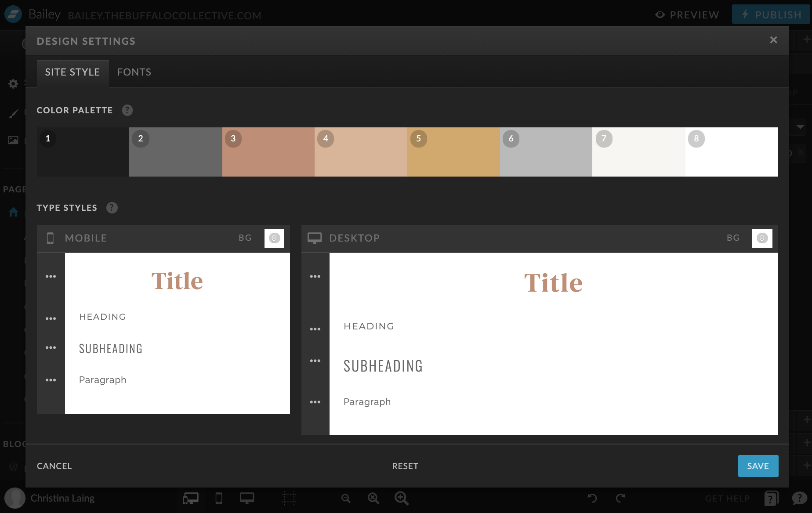Zoom in using the magnifier plus icon

(x=401, y=499)
